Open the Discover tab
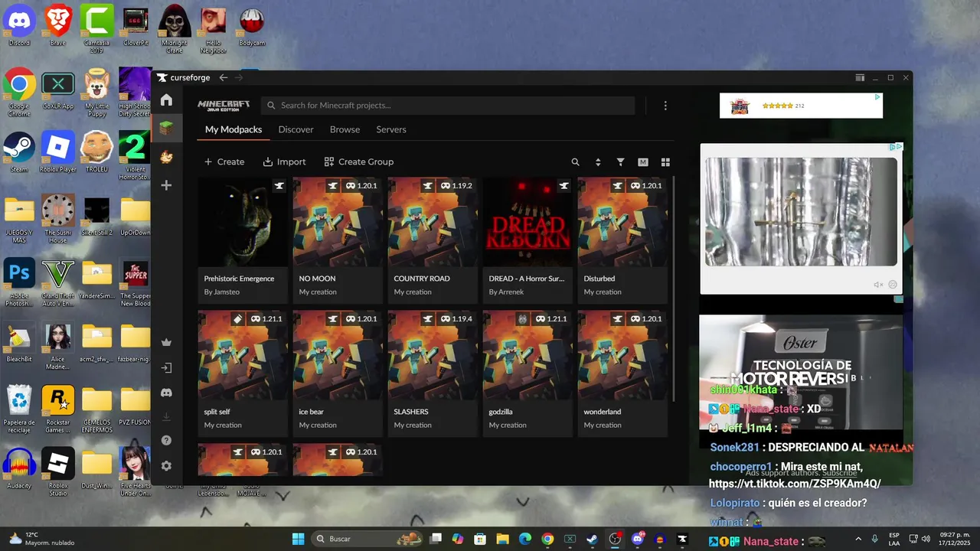Screen dimensions: 980x551 [x=296, y=129]
